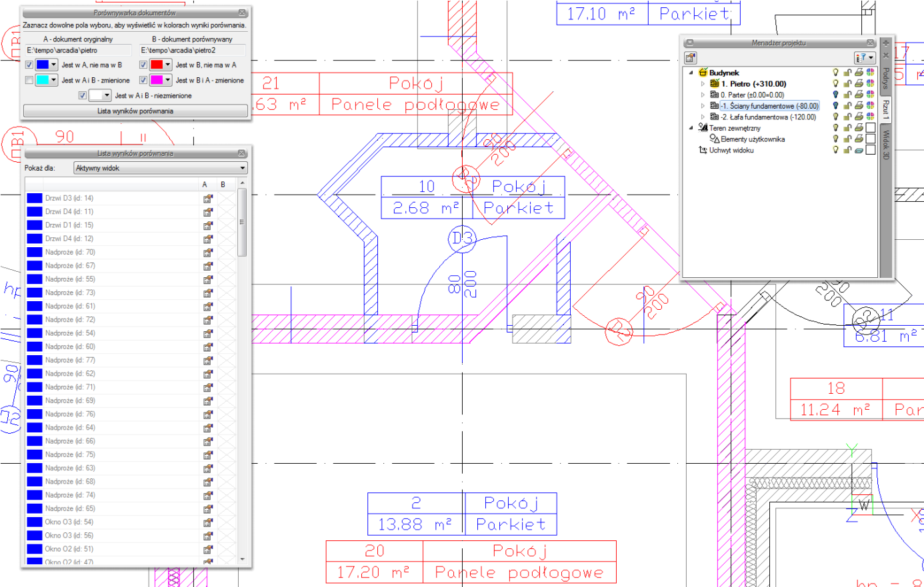Click padlock icon for Ściany fundamentowe
This screenshot has height=587, width=924.
click(847, 106)
